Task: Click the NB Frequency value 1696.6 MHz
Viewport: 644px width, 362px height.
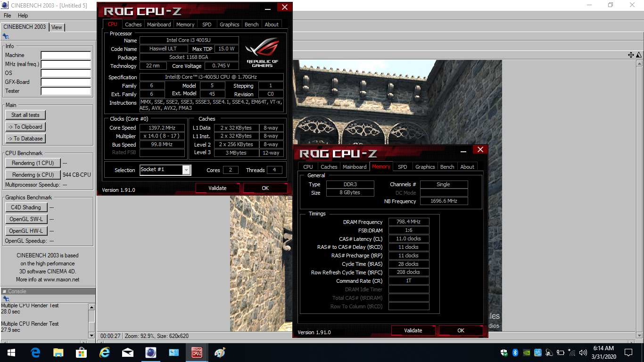Action: tap(444, 201)
